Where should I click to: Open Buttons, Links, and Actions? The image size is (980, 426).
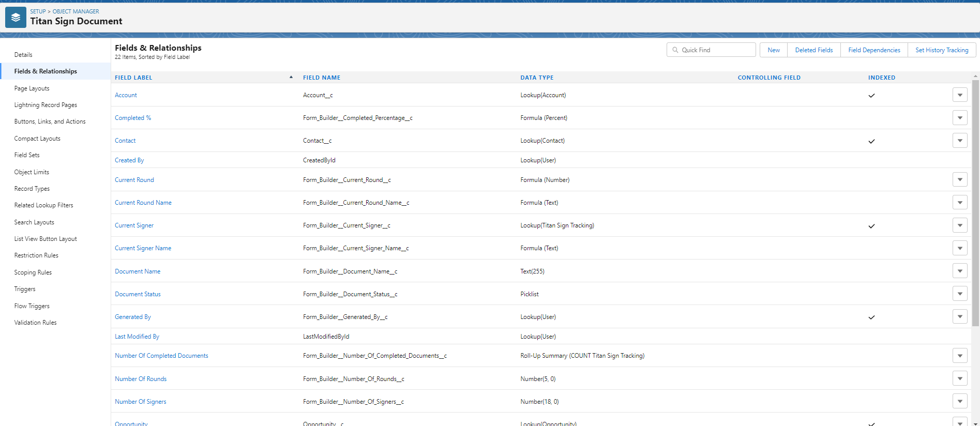[x=50, y=121]
